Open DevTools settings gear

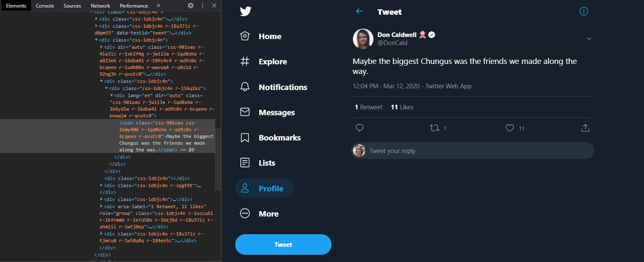tap(191, 5)
